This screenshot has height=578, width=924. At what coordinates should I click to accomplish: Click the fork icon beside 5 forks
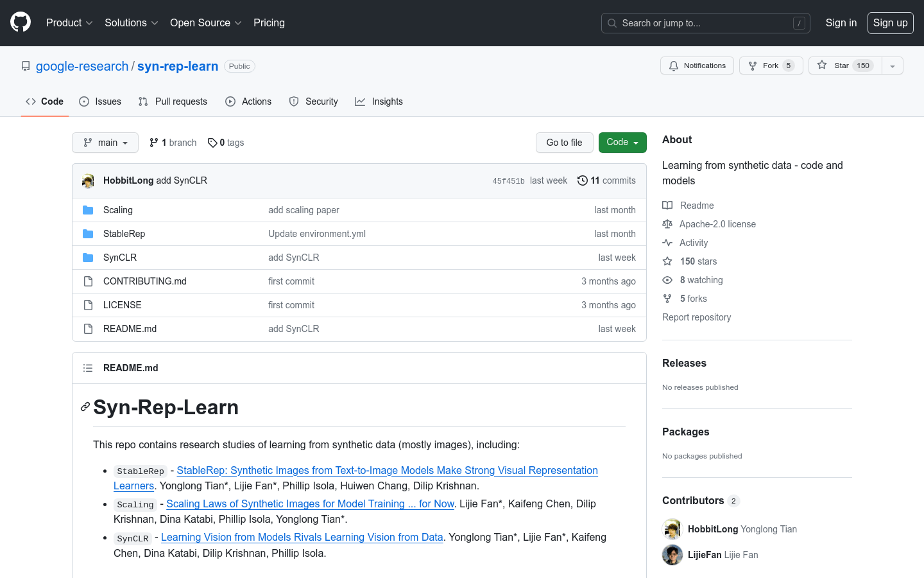coord(667,299)
